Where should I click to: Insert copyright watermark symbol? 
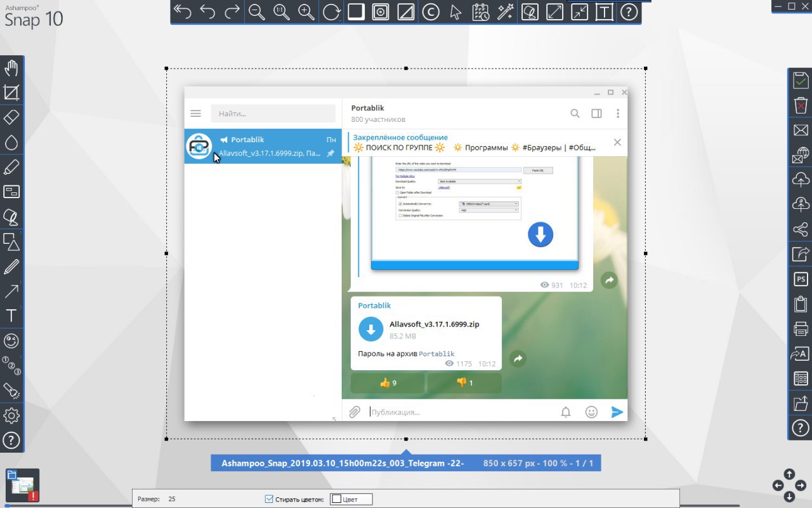coord(430,12)
